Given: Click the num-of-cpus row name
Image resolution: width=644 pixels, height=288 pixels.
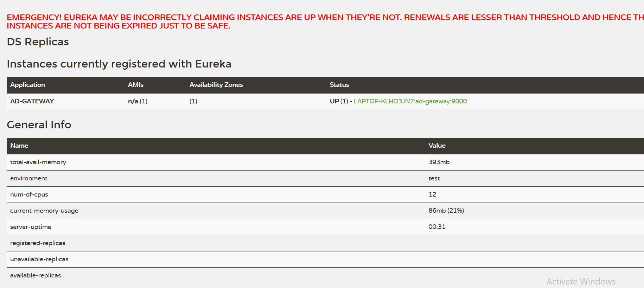Looking at the screenshot, I should [29, 194].
